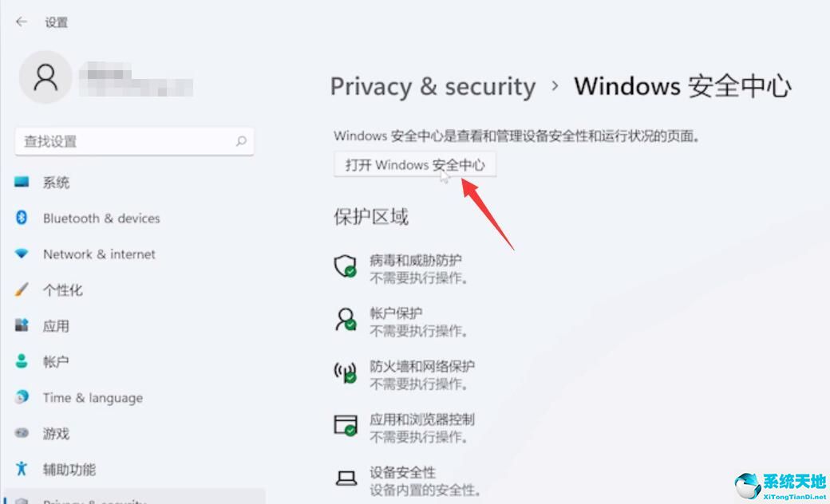Click the 防火墙和网络保护 firewall icon
This screenshot has width=830, height=504.
pos(346,373)
